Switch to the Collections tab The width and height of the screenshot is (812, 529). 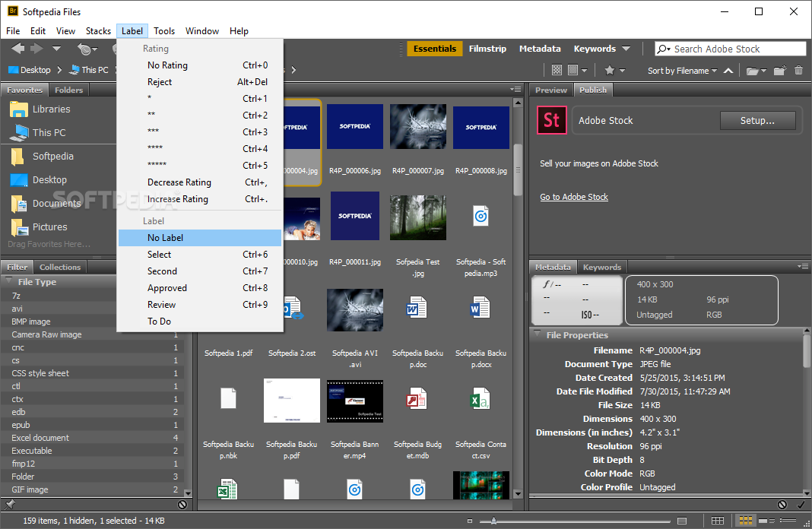[x=60, y=267]
